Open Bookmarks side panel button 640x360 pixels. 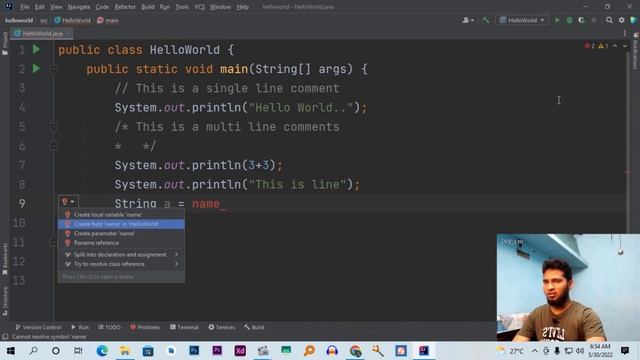(x=5, y=259)
